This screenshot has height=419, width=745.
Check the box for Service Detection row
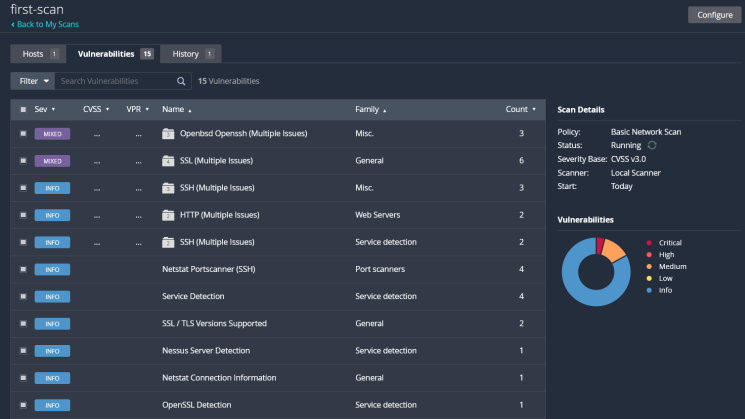[23, 296]
